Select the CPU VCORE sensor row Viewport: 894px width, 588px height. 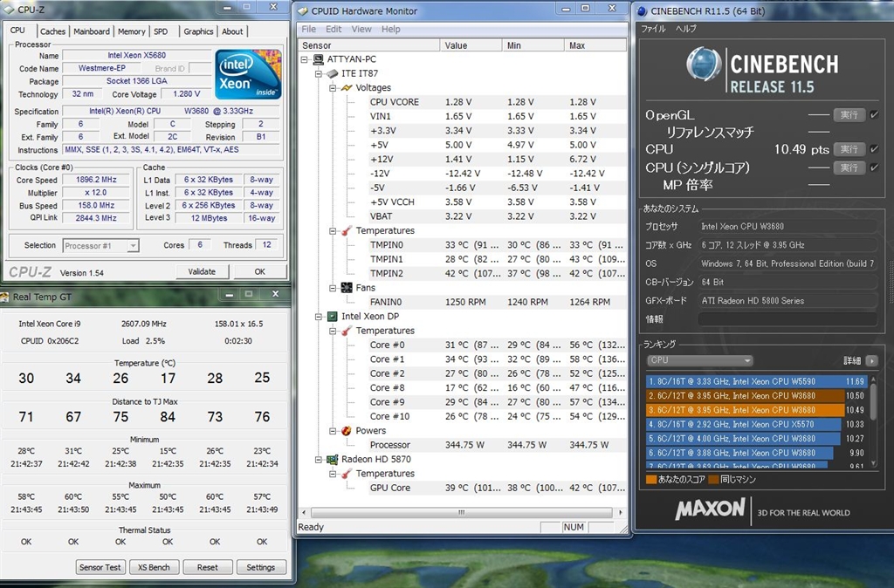point(497,102)
